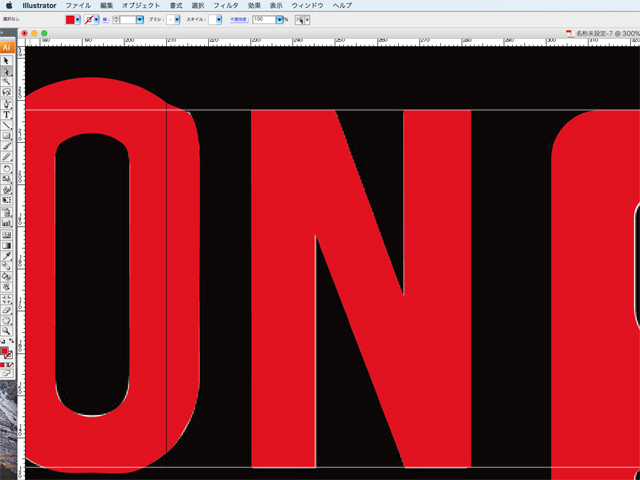This screenshot has height=480, width=640.
Task: Open the Apple menu
Action: pos(9,5)
